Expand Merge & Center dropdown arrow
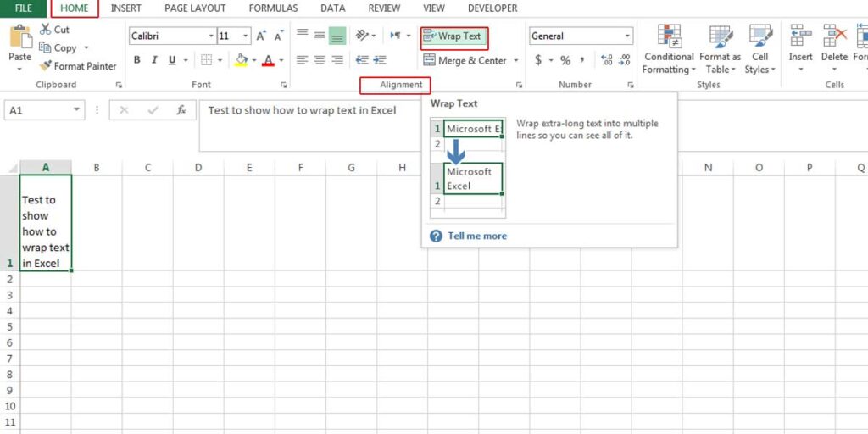The image size is (868, 434). [516, 60]
